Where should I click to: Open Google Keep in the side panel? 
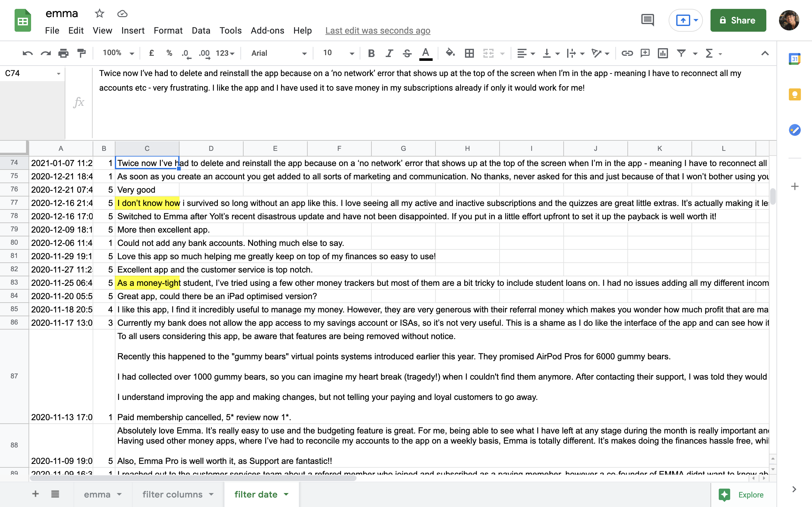coord(794,94)
